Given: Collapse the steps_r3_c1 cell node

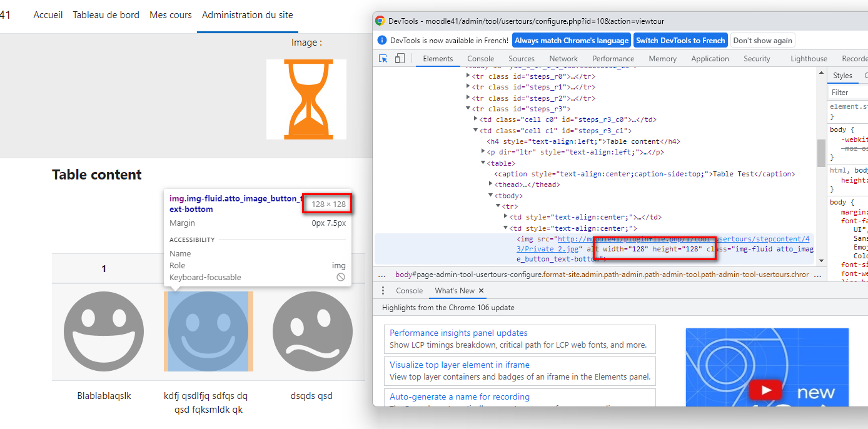Looking at the screenshot, I should coord(476,131).
